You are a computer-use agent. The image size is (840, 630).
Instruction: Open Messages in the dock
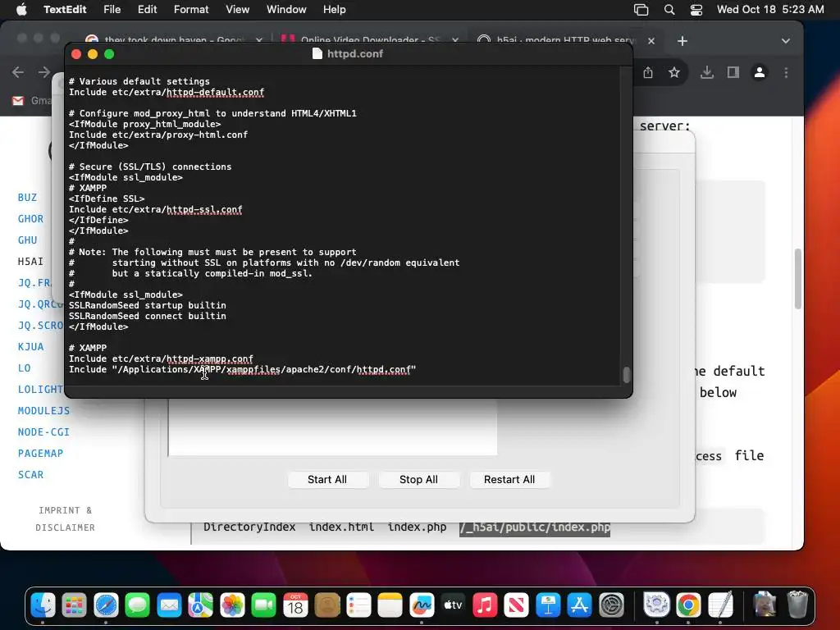pyautogui.click(x=138, y=606)
